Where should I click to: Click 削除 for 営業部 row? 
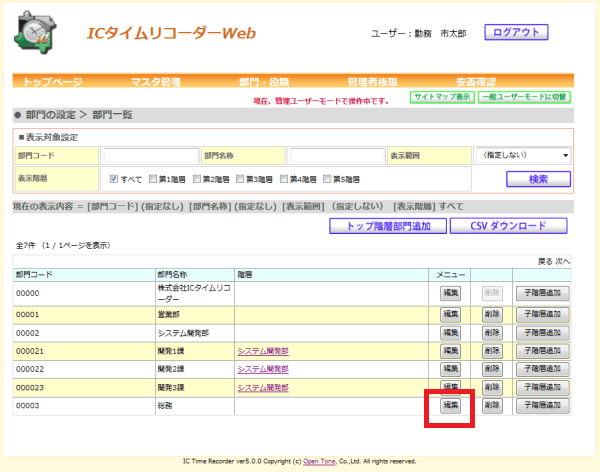click(x=492, y=315)
